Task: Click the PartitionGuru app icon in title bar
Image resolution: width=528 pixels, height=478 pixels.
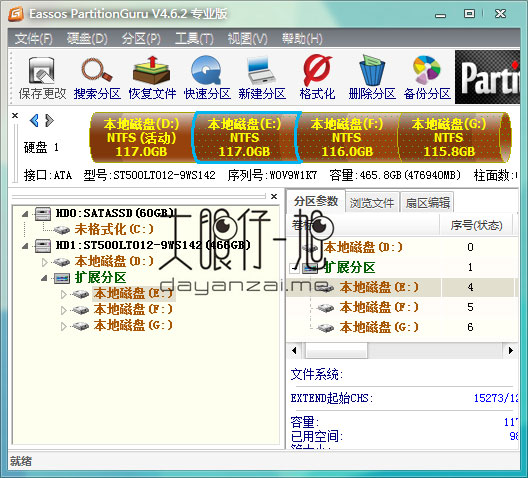Action: coord(15,14)
